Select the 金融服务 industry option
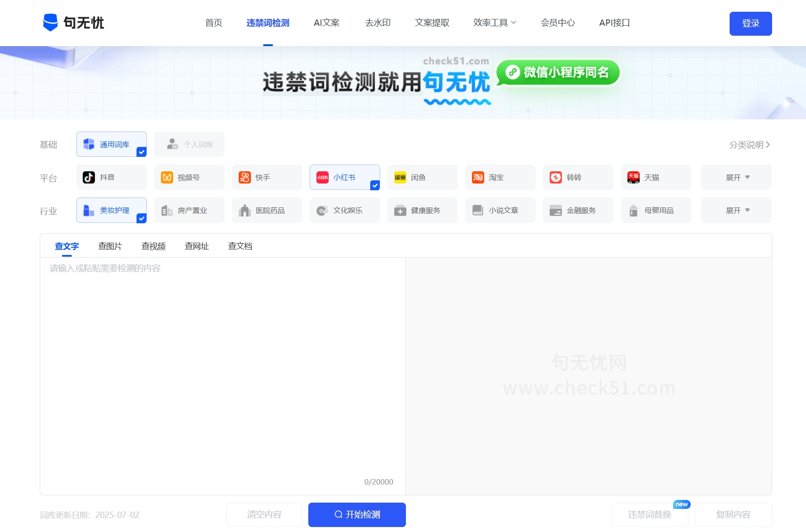Screen dimensions: 806x532 [578, 210]
